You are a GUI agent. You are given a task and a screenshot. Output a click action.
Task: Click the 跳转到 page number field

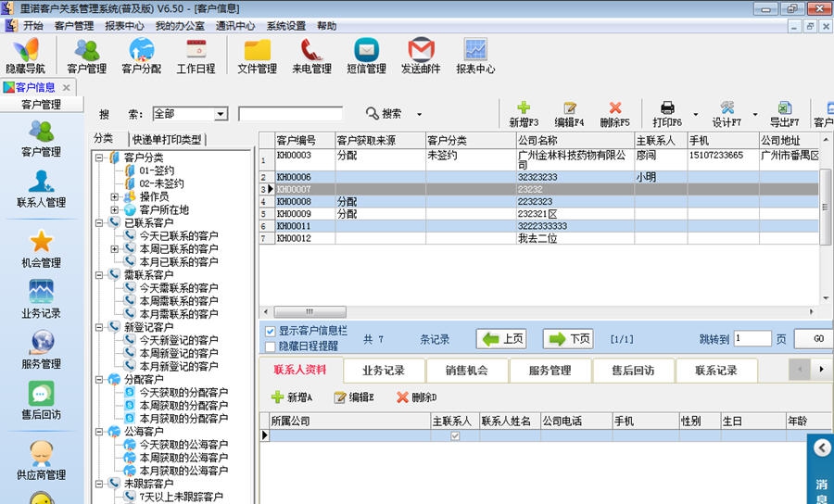(752, 339)
